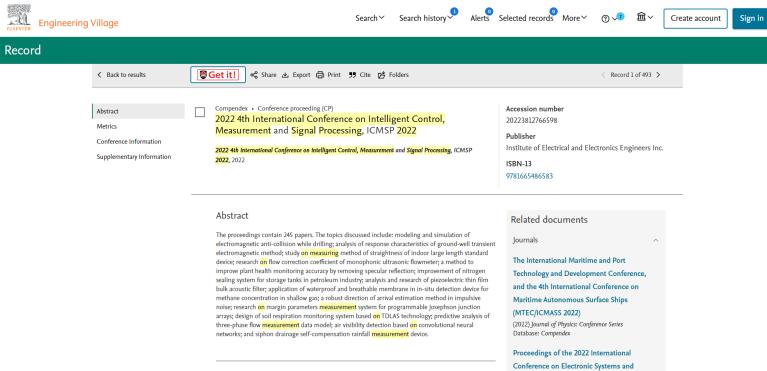Open the Search history dropdown
Image resolution: width=767 pixels, height=371 pixels.
[x=426, y=18]
